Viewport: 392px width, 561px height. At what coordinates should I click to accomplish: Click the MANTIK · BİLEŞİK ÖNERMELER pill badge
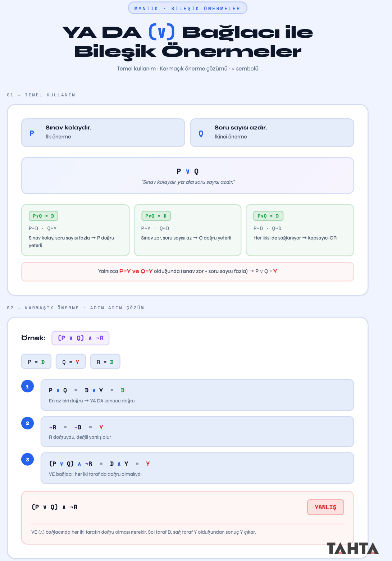coord(187,8)
